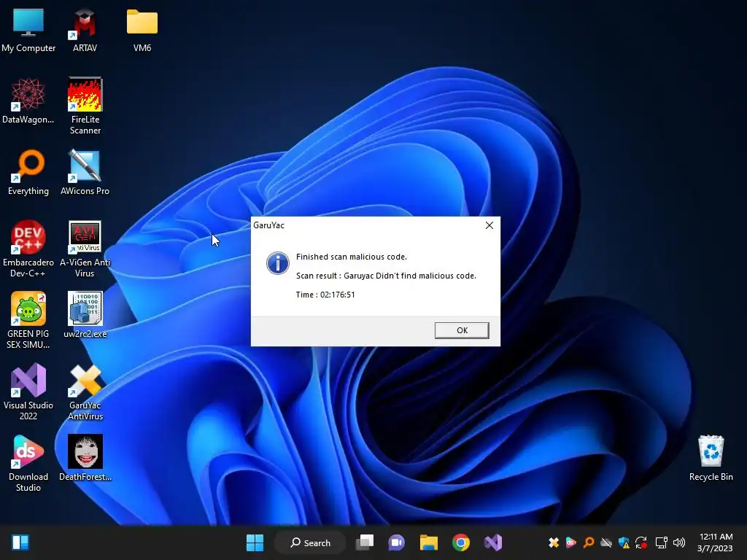Open the Chat app in taskbar
Image resolution: width=747 pixels, height=560 pixels.
point(396,542)
